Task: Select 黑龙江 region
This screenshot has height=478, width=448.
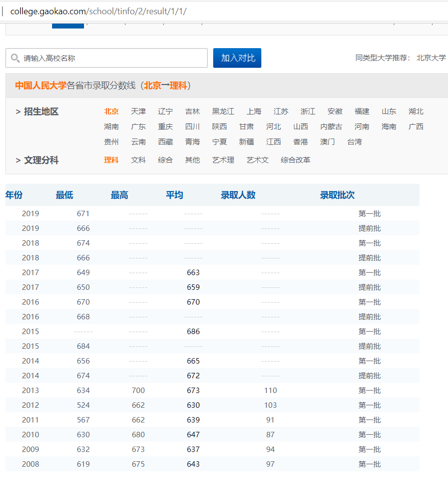Action: click(x=224, y=112)
